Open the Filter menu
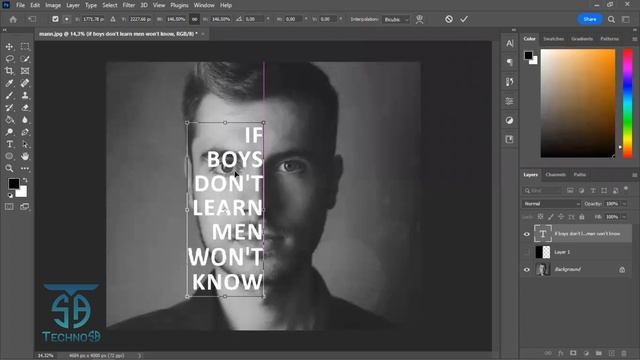The height and width of the screenshot is (360, 640). tap(129, 5)
